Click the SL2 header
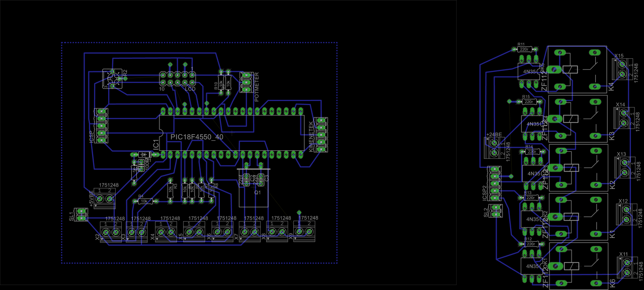 point(497,211)
